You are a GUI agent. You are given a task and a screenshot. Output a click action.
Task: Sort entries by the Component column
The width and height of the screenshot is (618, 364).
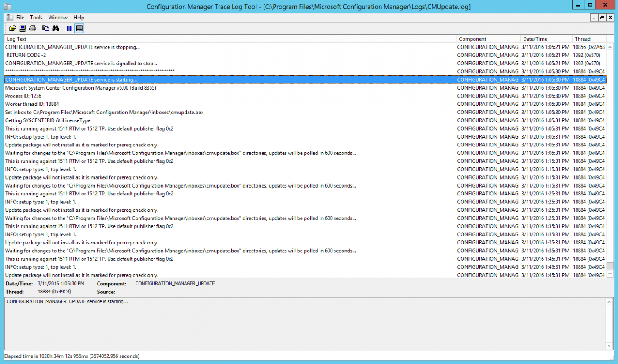[x=488, y=39]
